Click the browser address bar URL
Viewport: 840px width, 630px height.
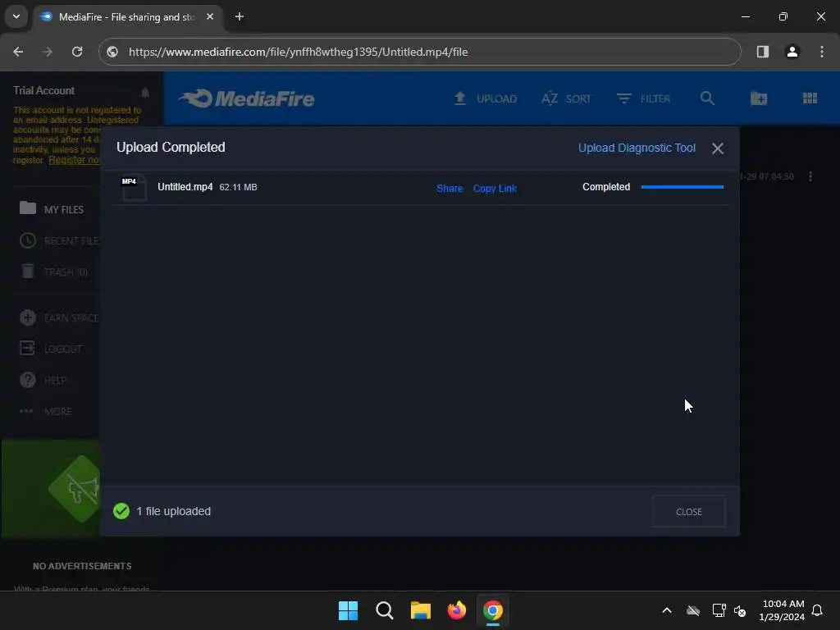298,52
